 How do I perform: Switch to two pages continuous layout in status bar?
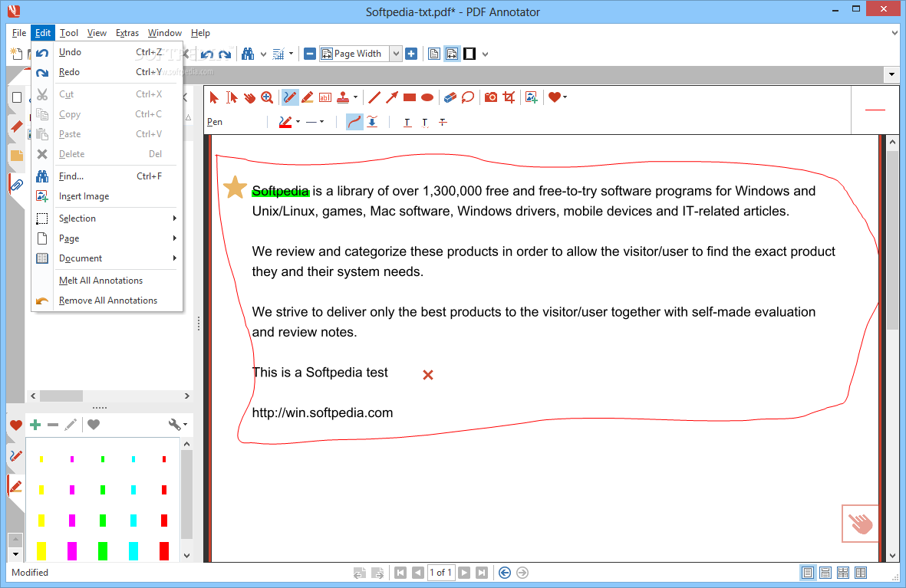click(843, 573)
